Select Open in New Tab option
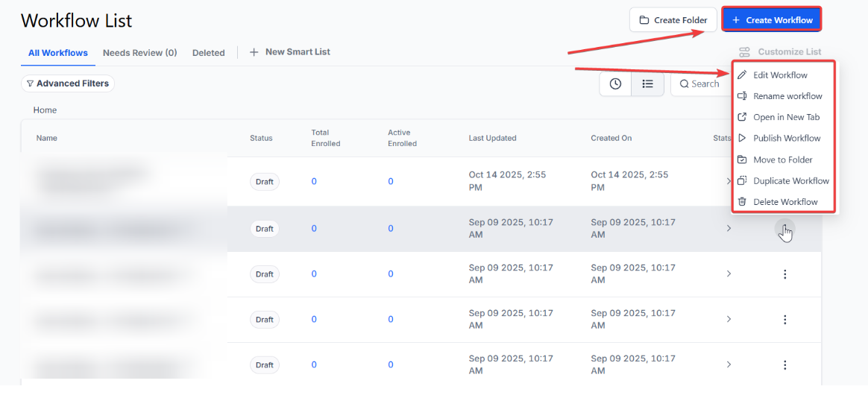The height and width of the screenshot is (395, 868). pyautogui.click(x=786, y=117)
